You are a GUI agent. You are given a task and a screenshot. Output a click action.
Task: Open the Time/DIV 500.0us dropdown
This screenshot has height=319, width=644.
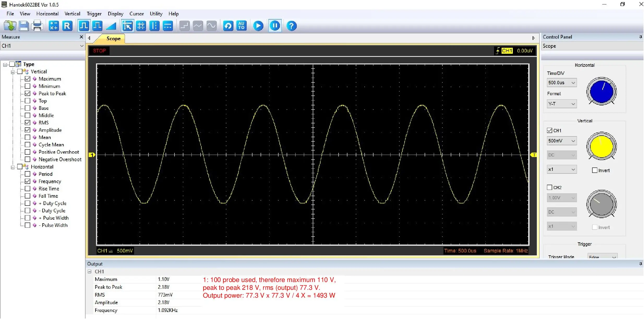561,83
